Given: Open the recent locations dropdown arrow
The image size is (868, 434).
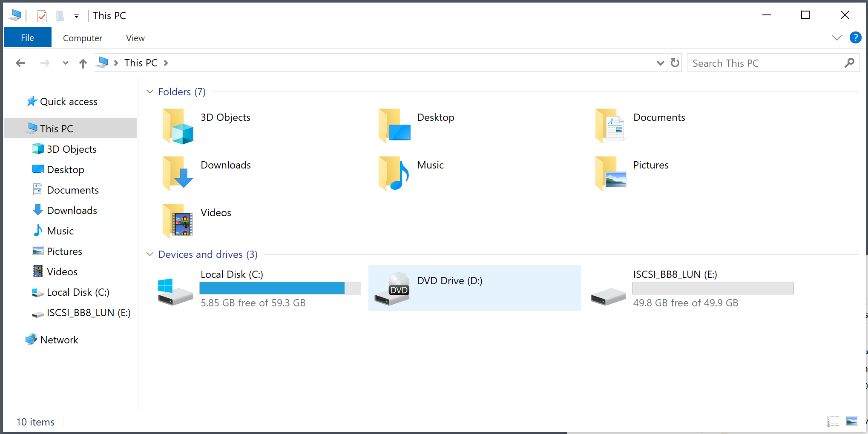Looking at the screenshot, I should (65, 63).
